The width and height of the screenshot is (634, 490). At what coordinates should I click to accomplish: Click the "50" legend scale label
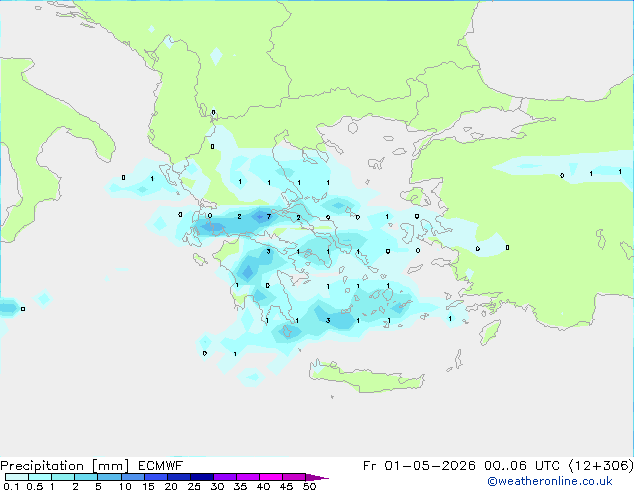[309, 486]
